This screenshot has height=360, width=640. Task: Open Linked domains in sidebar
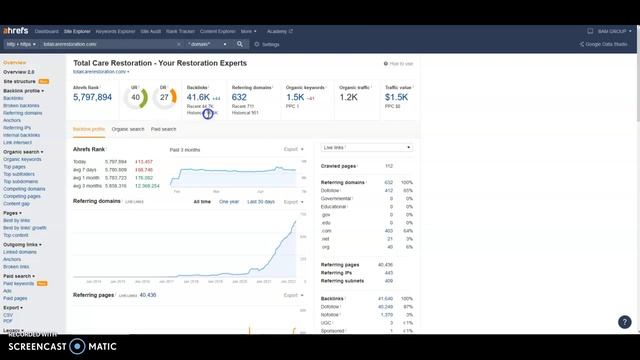click(x=20, y=252)
